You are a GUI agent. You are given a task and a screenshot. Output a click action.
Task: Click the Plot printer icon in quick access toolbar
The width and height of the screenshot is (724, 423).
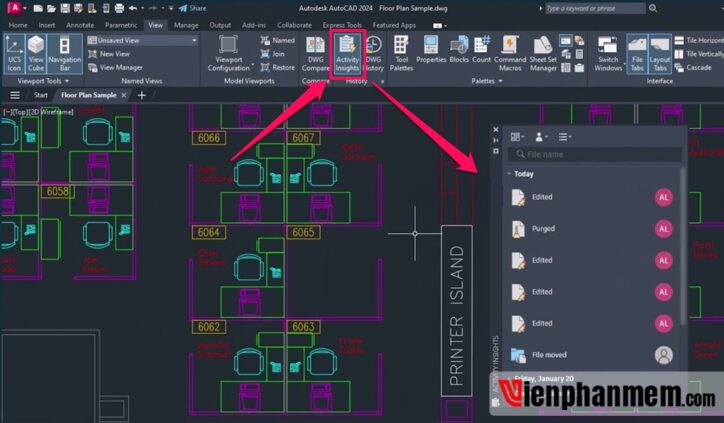pyautogui.click(x=119, y=8)
